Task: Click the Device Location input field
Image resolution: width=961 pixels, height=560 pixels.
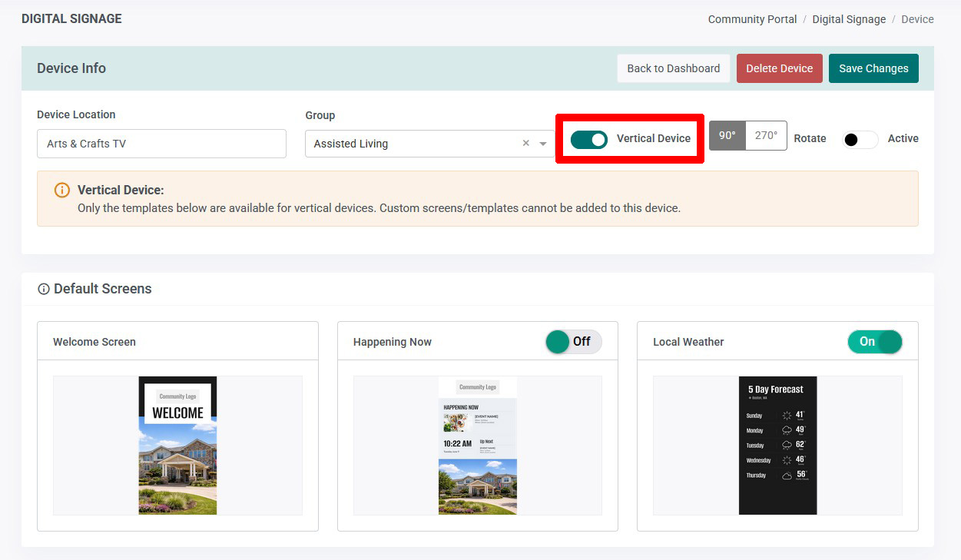Action: click(161, 144)
